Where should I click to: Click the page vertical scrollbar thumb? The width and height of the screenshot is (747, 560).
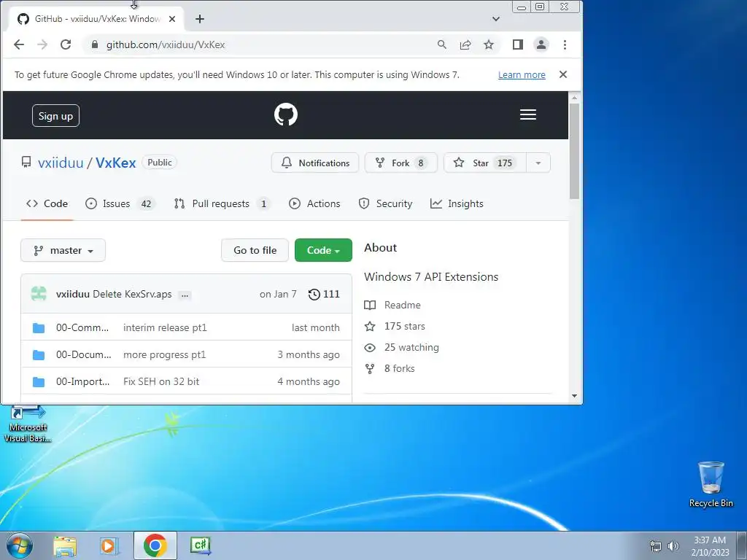[x=574, y=152]
